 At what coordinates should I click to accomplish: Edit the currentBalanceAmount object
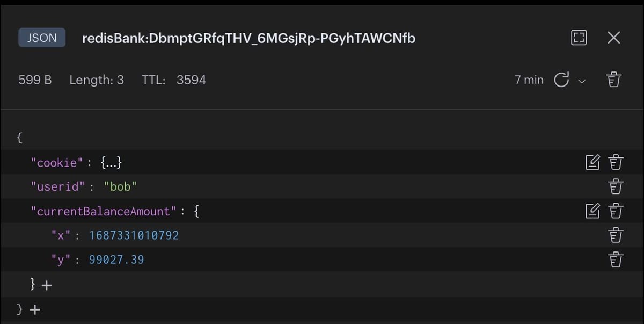point(592,211)
